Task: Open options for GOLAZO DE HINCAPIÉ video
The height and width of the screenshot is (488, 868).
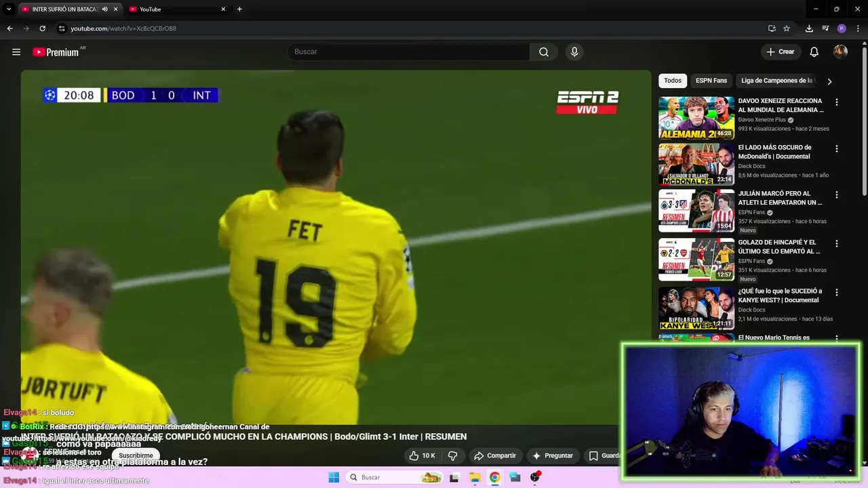Action: pos(837,243)
